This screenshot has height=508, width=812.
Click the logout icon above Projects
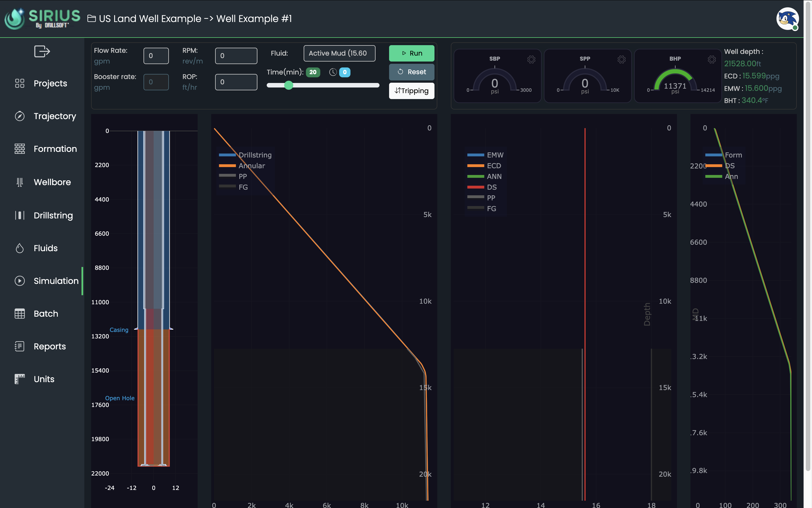click(42, 51)
